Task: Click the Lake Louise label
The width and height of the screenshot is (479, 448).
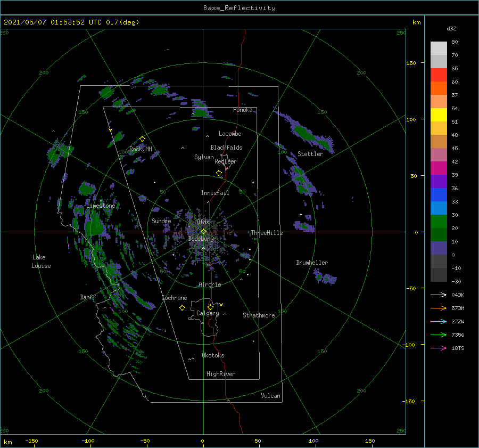Action: tap(41, 262)
